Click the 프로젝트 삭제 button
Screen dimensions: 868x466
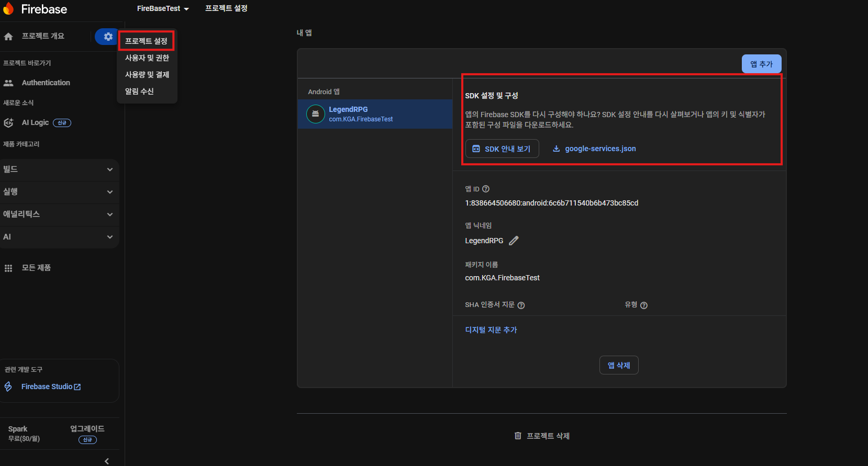(542, 436)
